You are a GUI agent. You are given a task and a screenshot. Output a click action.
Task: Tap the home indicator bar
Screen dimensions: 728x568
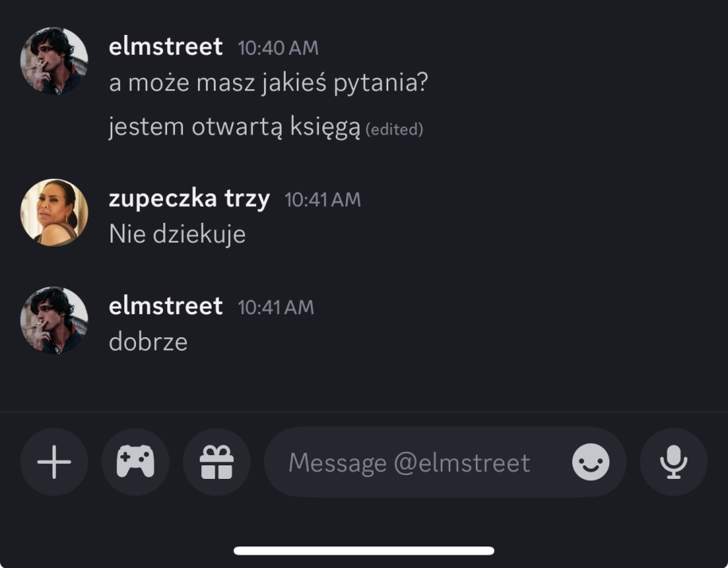click(x=364, y=550)
